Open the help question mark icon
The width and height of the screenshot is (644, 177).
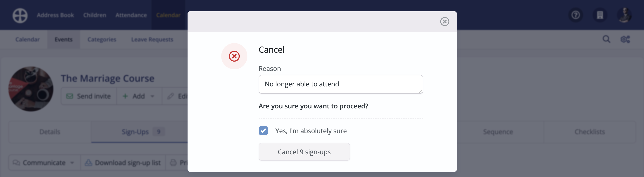coord(575,15)
